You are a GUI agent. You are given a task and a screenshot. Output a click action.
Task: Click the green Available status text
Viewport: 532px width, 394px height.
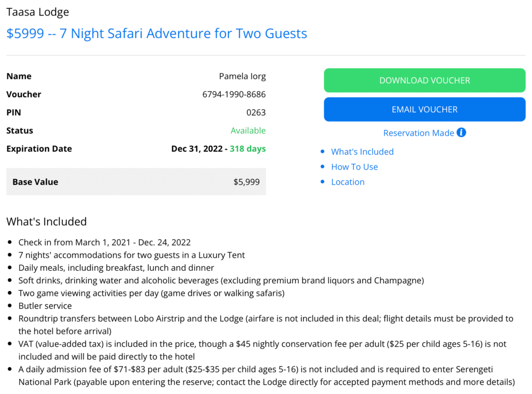pos(248,130)
